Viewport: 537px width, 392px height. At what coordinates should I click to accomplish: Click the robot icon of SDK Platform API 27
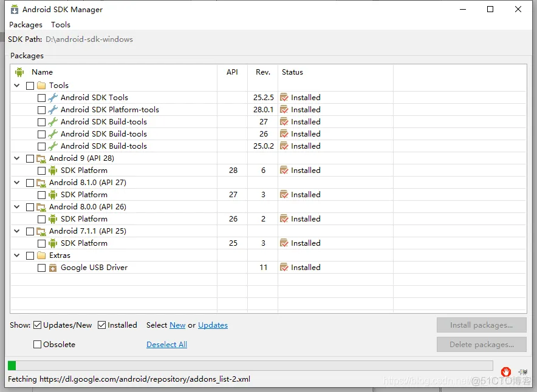click(53, 195)
